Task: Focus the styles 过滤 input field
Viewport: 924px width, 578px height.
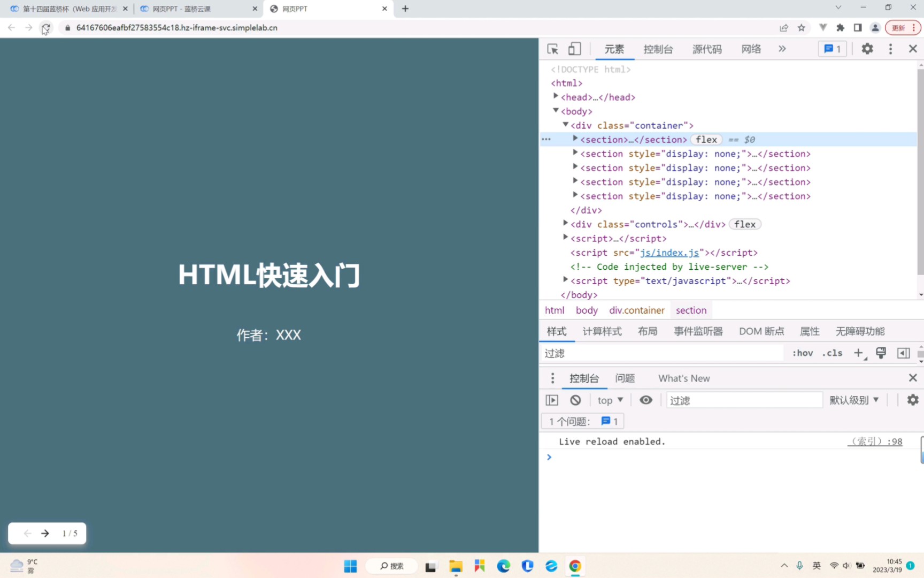Action: 662,353
